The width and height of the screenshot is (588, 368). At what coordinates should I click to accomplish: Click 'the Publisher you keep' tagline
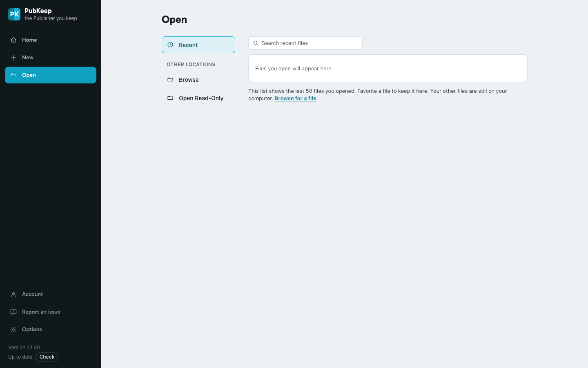51,18
